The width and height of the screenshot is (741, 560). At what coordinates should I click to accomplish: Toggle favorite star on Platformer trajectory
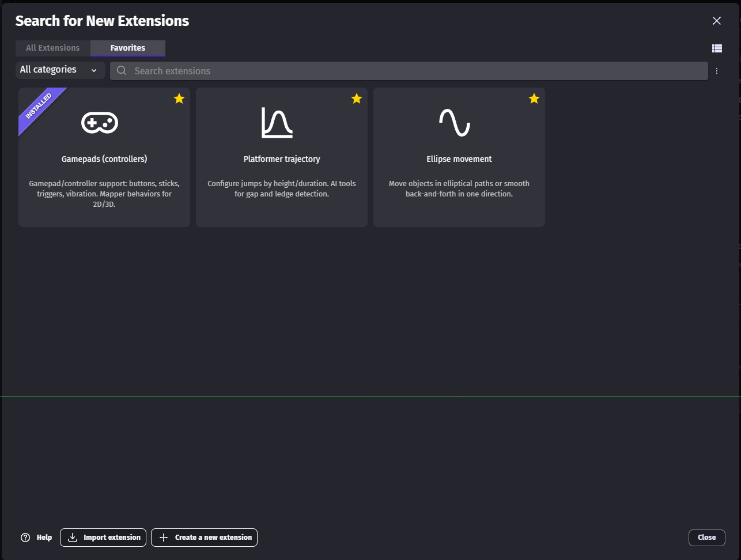357,99
